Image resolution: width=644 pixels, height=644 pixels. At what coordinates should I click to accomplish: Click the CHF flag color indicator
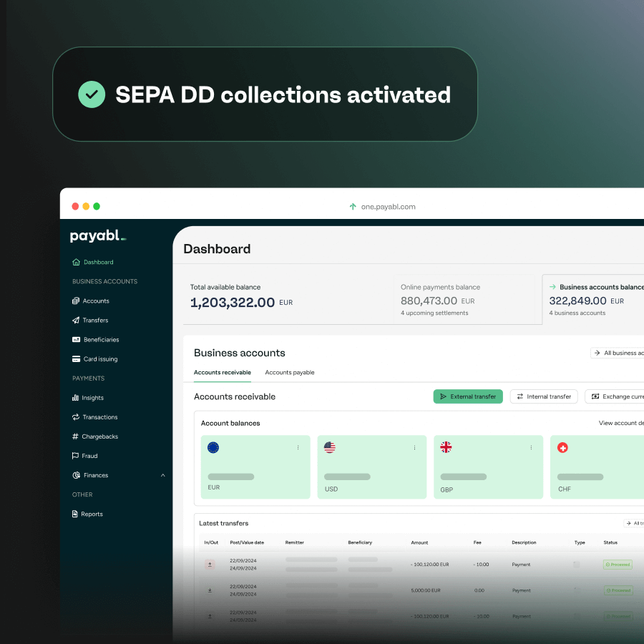(562, 447)
